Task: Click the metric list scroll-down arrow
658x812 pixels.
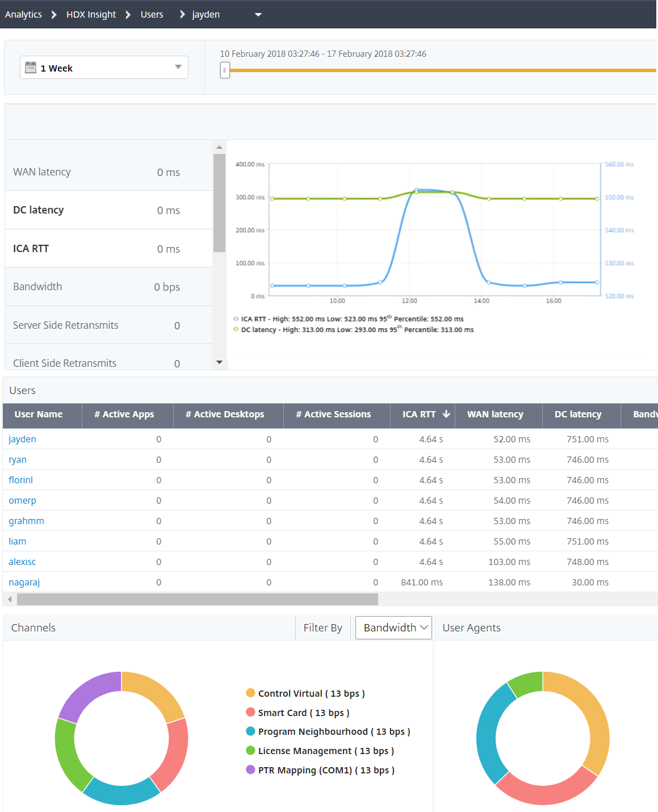Action: 219,362
